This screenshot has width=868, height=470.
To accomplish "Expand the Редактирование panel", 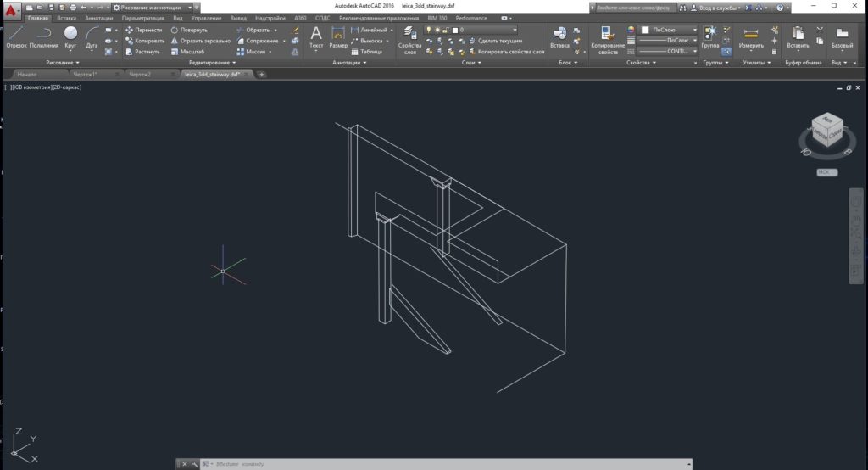I will 213,63.
